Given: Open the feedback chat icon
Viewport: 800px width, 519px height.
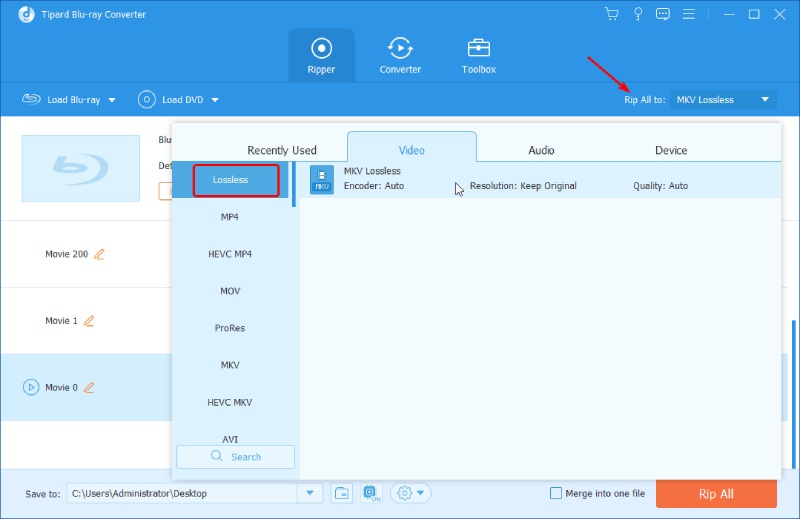Looking at the screenshot, I should point(663,14).
